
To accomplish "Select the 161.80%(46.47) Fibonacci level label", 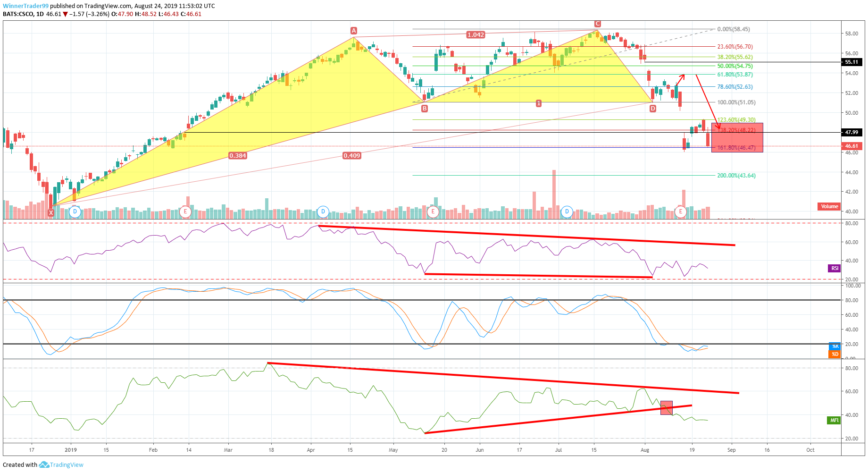I will pos(736,148).
